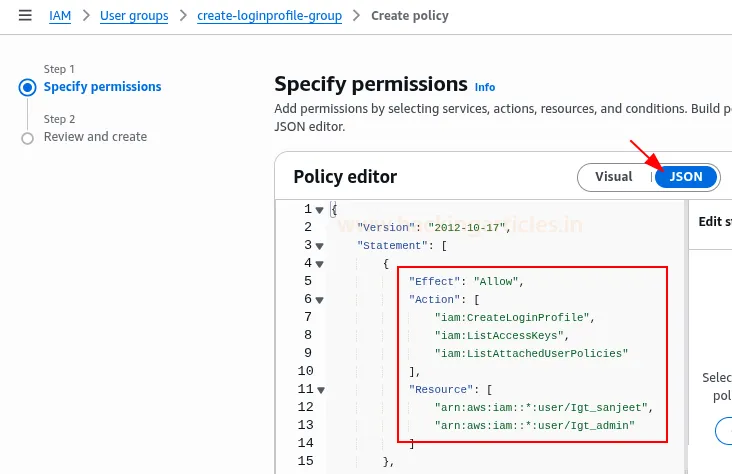Collapse the statement object at line 4
The image size is (732, 474).
(x=320, y=264)
